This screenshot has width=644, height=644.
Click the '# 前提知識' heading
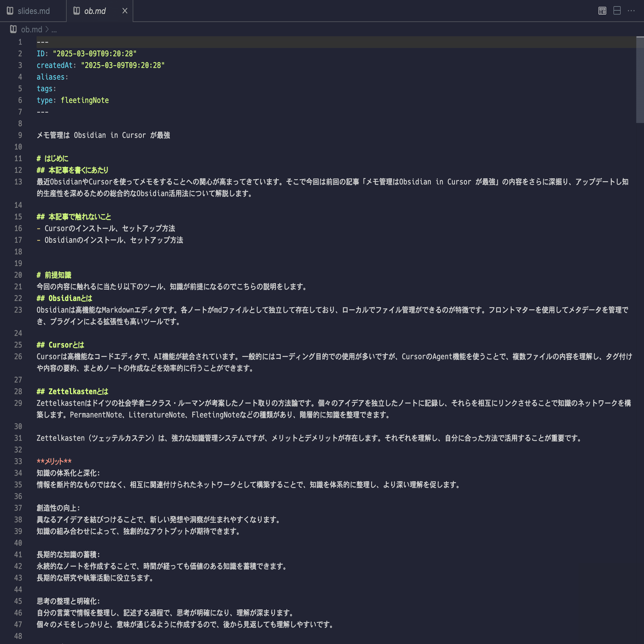point(54,275)
